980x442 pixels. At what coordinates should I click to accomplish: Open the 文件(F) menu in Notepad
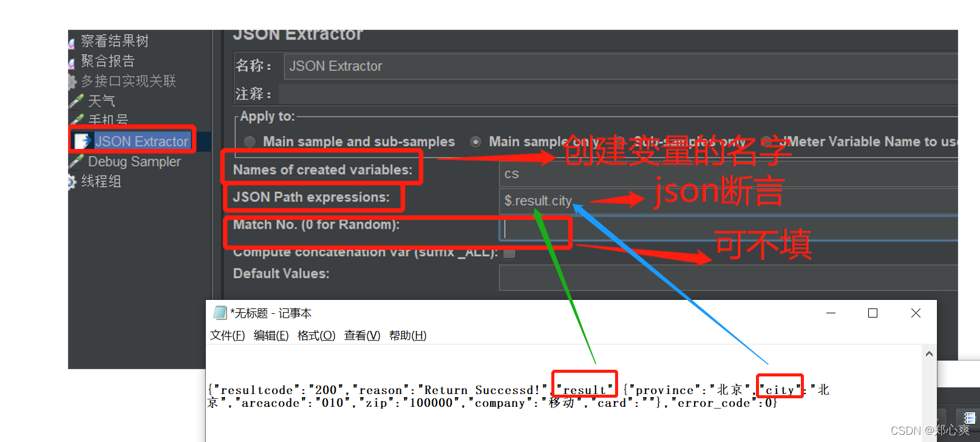click(x=228, y=335)
